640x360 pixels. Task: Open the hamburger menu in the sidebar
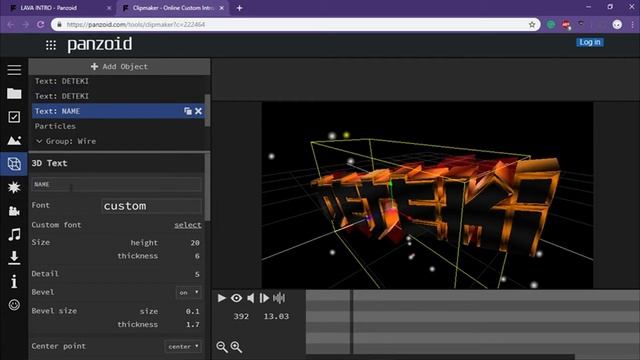pyautogui.click(x=14, y=70)
